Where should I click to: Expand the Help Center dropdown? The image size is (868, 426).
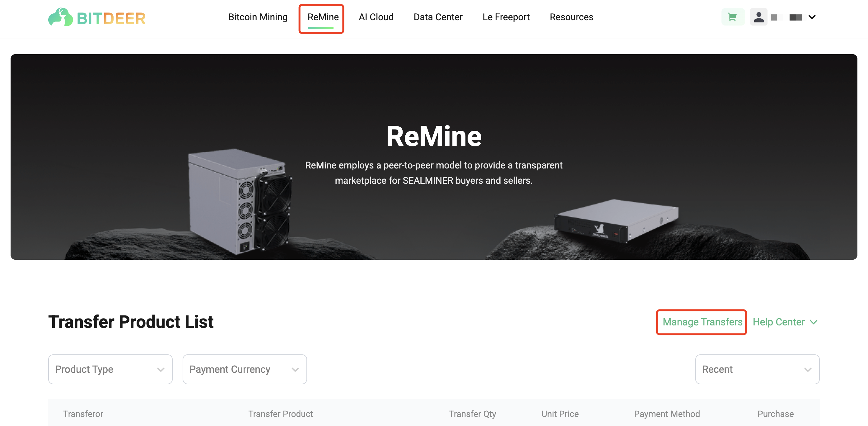tap(785, 322)
